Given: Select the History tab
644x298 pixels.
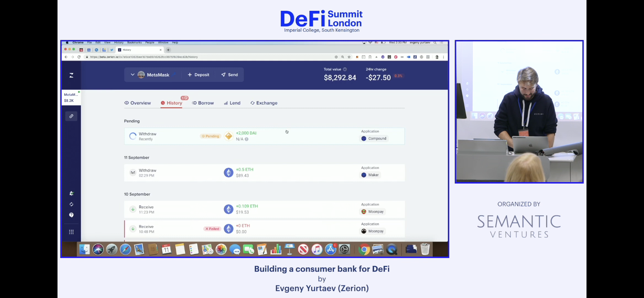Looking at the screenshot, I should (172, 103).
